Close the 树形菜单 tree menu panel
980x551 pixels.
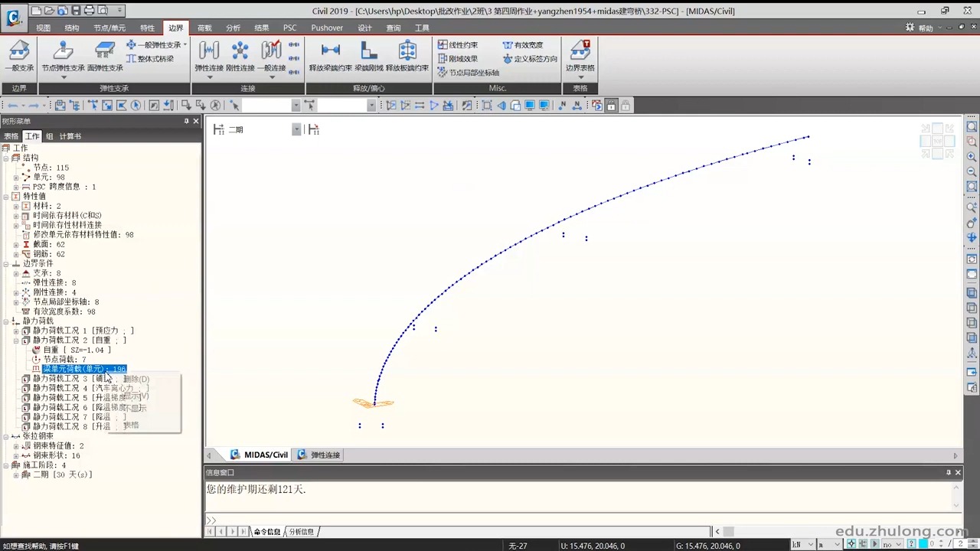pos(196,121)
